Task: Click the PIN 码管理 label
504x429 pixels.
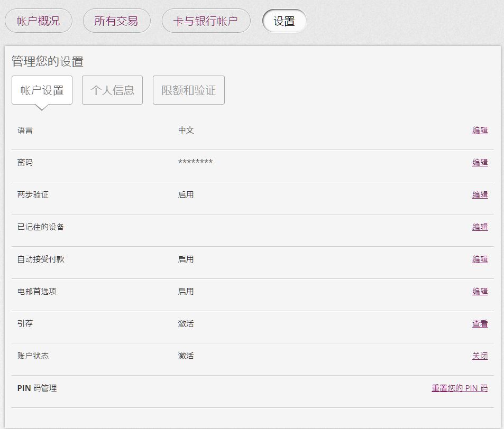Action: tap(36, 388)
